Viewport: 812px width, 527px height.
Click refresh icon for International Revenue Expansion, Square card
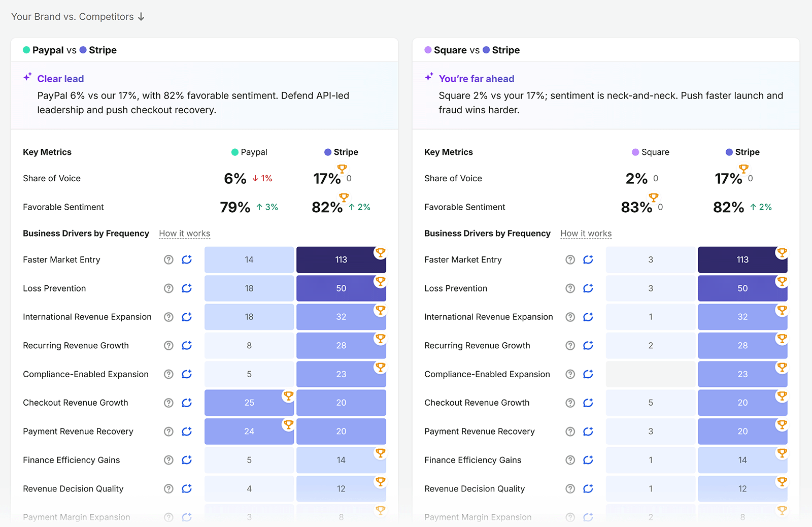point(588,317)
